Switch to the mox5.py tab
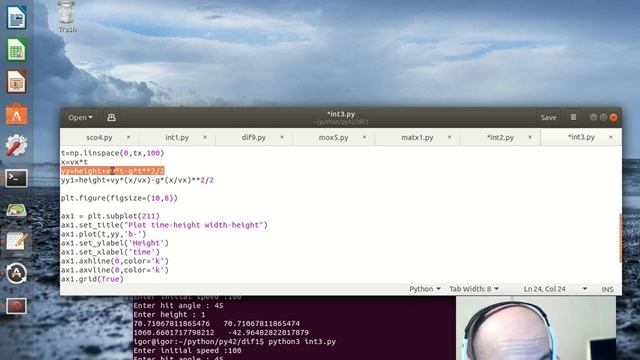 [x=333, y=138]
